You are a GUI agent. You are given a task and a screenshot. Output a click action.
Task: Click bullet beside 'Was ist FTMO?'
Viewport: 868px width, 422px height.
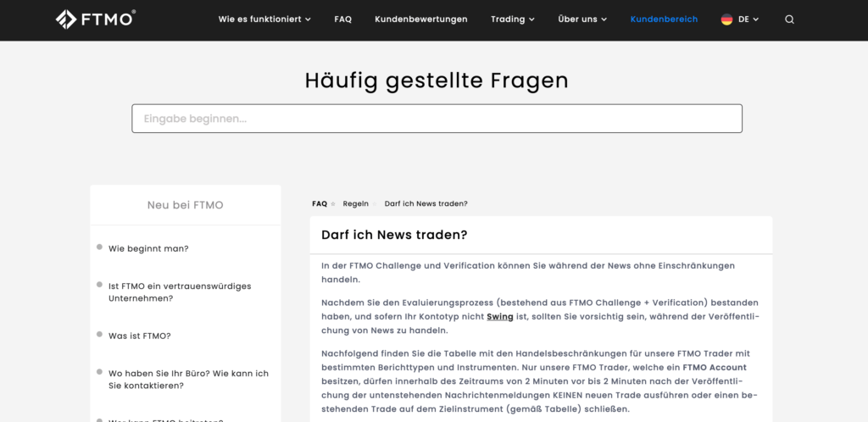[x=99, y=335]
